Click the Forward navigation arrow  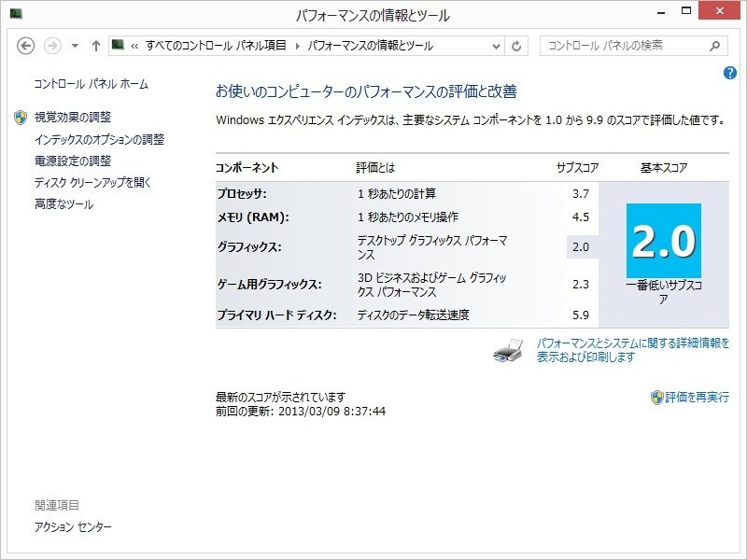[52, 46]
